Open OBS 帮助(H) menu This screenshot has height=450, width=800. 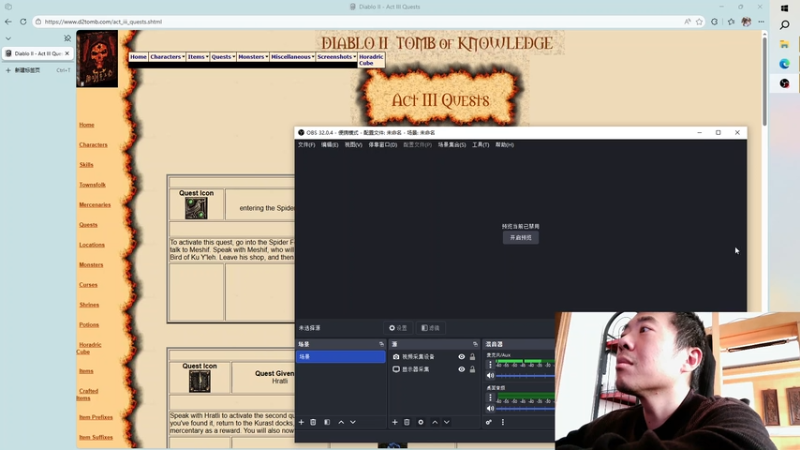(505, 145)
